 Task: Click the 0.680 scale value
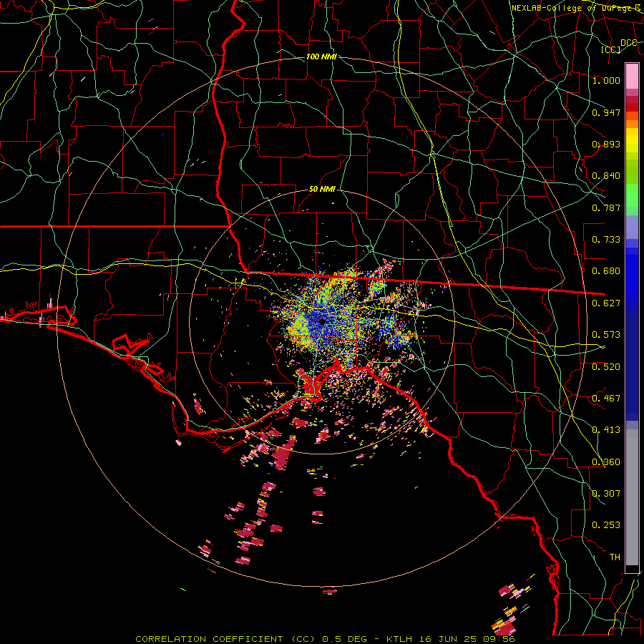pos(606,271)
